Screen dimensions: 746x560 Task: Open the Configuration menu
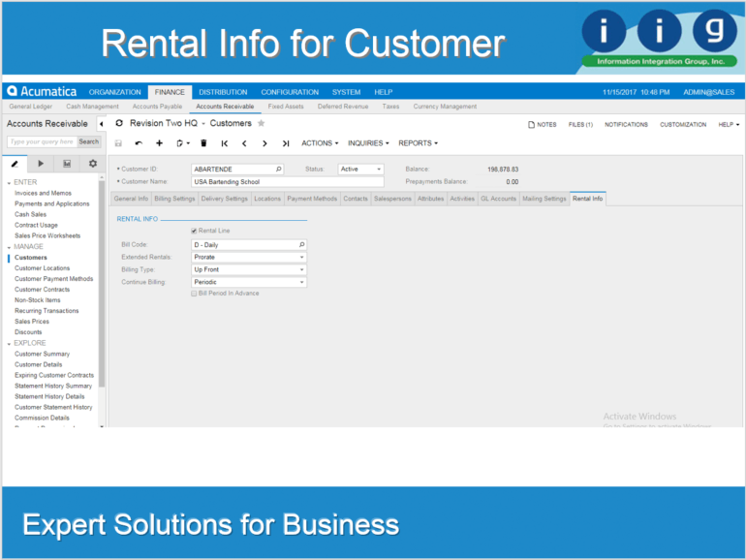290,92
